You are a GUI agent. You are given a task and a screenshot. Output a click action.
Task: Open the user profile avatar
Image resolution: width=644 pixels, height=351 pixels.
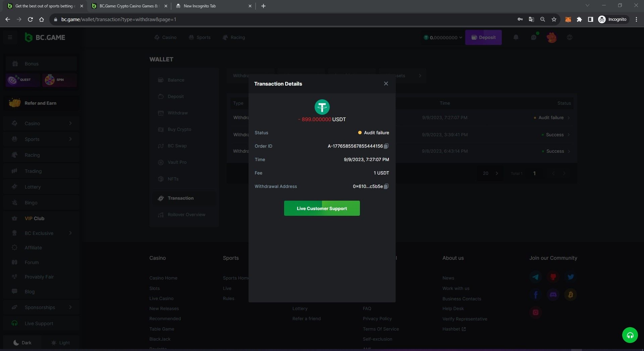click(x=551, y=37)
